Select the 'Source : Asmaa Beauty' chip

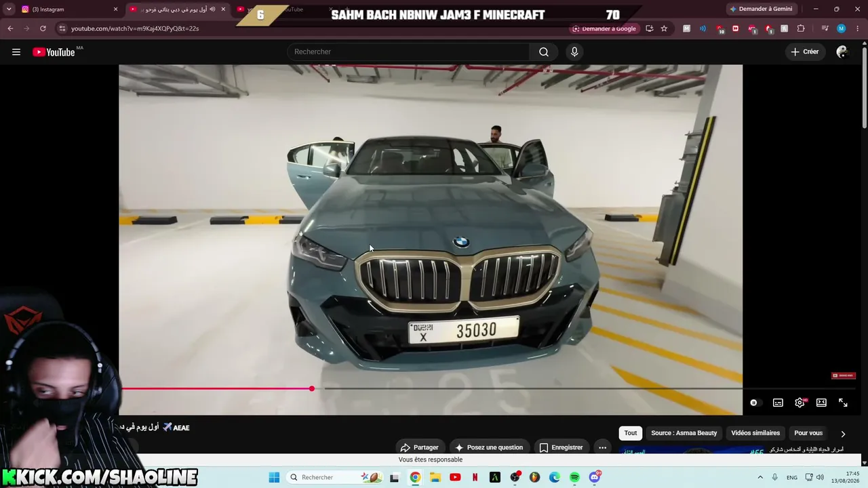click(x=684, y=433)
